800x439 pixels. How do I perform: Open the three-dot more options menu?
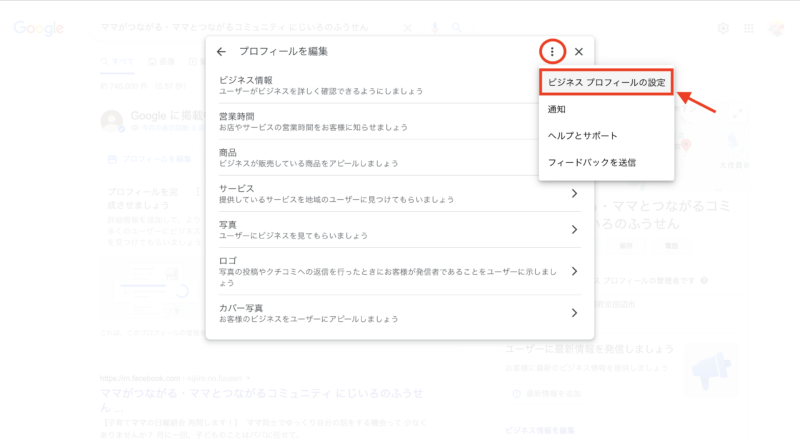point(552,52)
